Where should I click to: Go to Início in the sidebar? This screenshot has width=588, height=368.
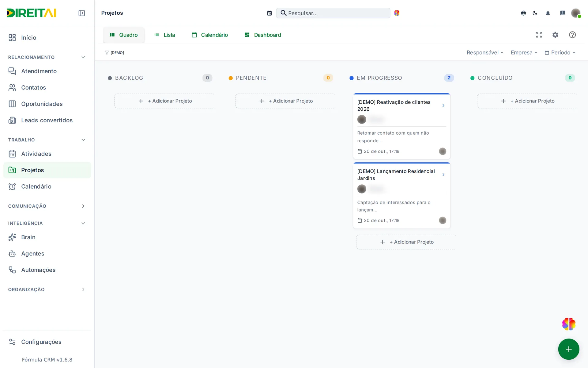[47, 37]
